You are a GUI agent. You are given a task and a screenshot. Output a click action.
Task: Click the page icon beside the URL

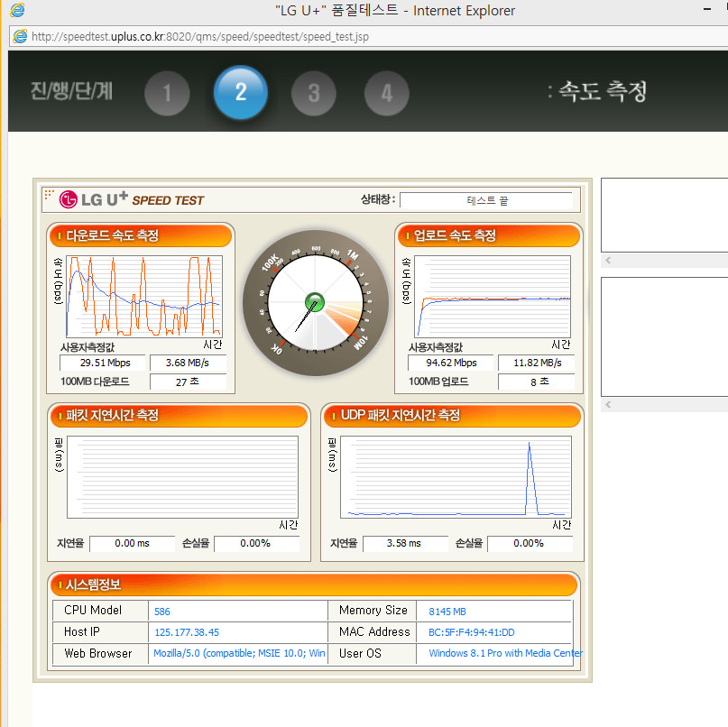pos(20,36)
